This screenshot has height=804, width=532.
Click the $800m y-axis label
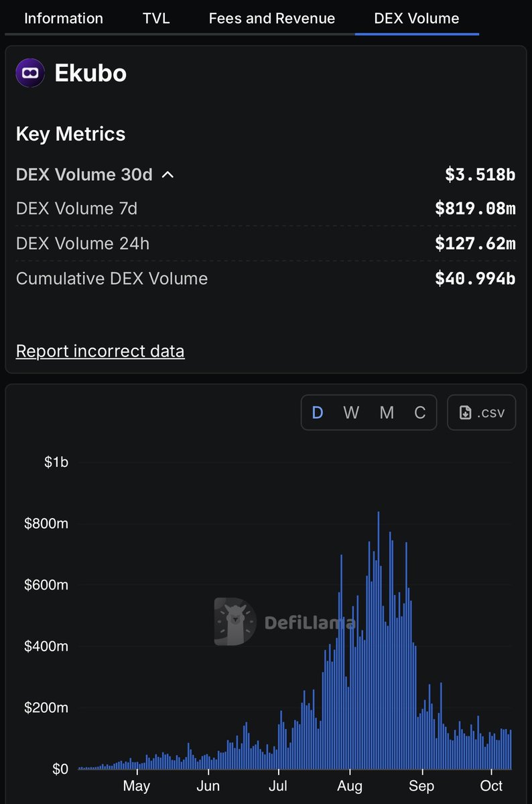click(46, 523)
